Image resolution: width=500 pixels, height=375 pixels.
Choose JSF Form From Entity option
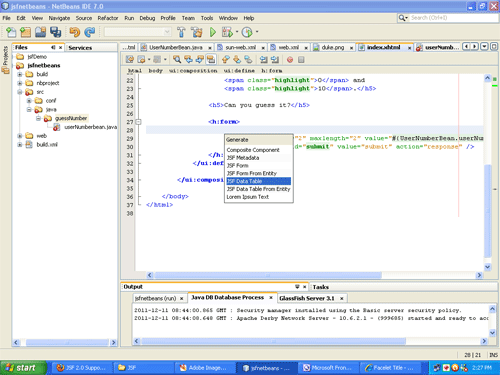tap(258, 173)
